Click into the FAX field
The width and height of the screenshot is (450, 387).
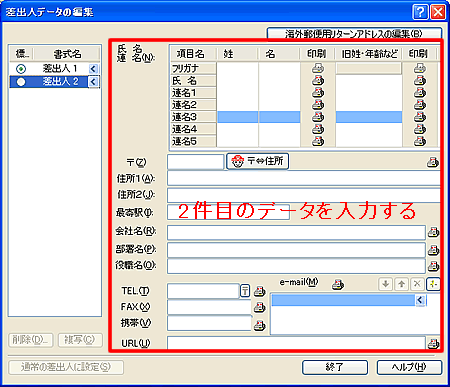pos(209,307)
